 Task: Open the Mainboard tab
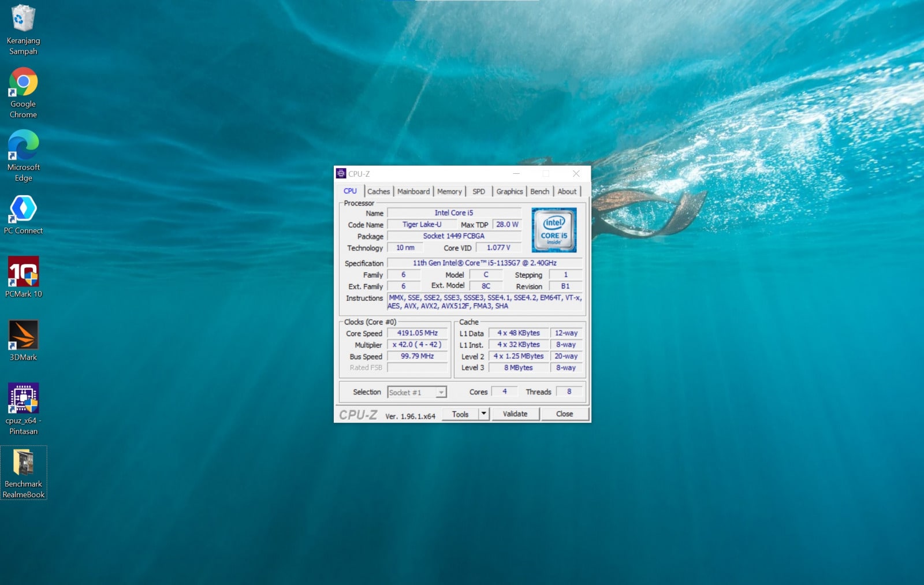413,192
